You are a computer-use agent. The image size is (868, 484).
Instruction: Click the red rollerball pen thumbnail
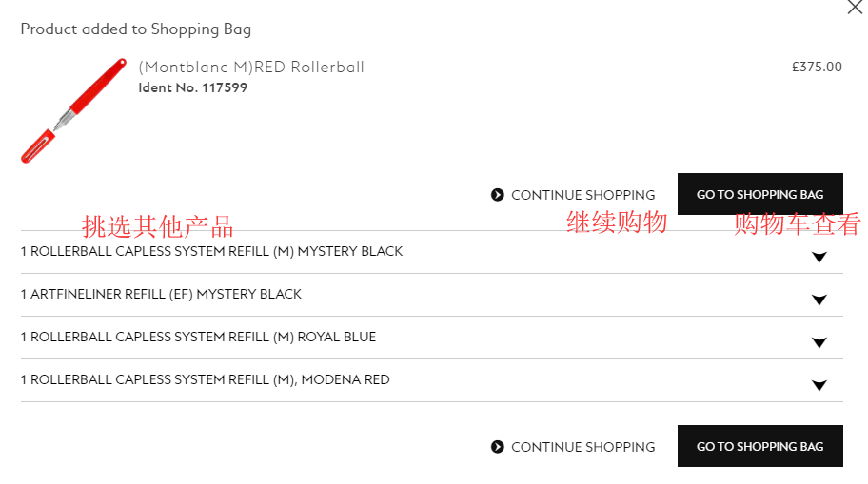pyautogui.click(x=73, y=110)
